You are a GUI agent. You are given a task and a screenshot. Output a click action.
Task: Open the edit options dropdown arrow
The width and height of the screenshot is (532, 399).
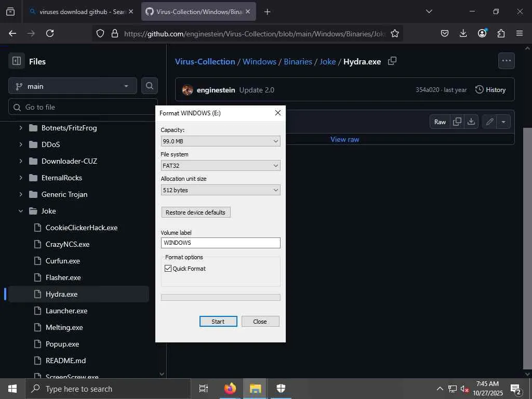503,122
